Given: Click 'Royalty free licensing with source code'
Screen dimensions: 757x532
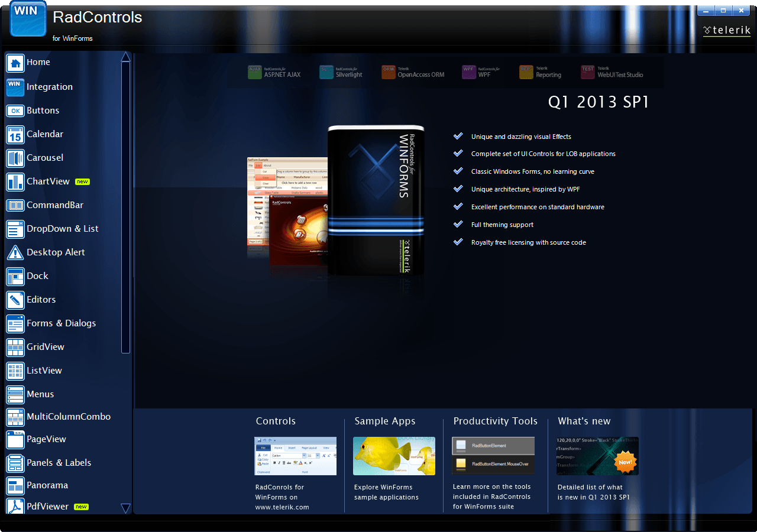Looking at the screenshot, I should pyautogui.click(x=529, y=242).
